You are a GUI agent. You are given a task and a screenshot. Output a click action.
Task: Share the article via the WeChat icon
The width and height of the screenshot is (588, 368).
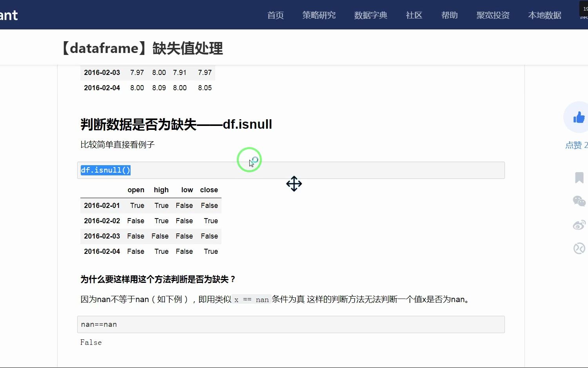point(579,201)
